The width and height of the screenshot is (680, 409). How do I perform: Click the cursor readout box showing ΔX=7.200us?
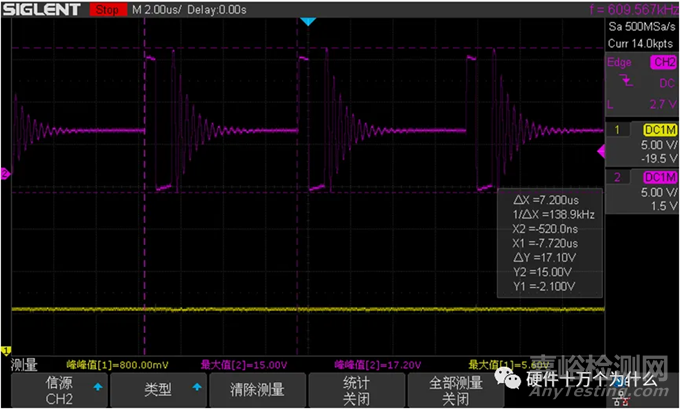click(x=549, y=242)
